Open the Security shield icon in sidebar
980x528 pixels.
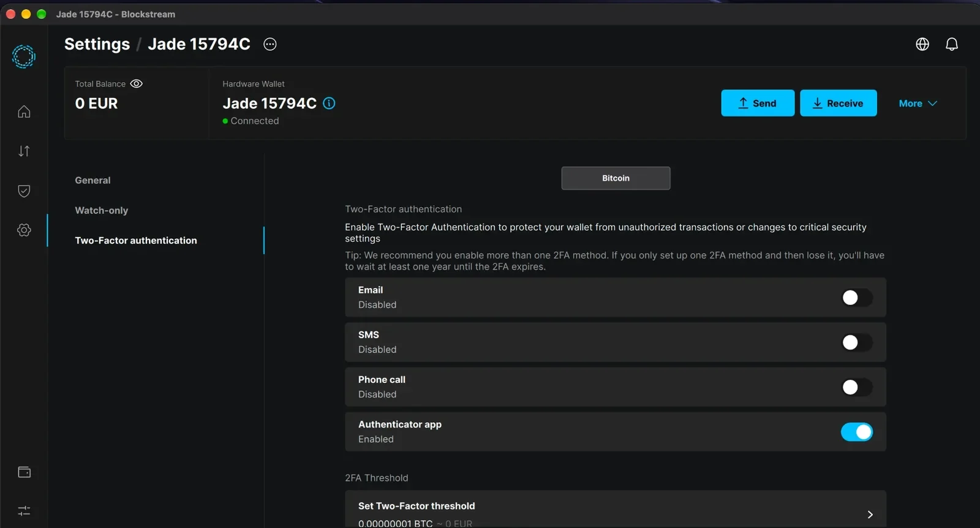coord(24,191)
